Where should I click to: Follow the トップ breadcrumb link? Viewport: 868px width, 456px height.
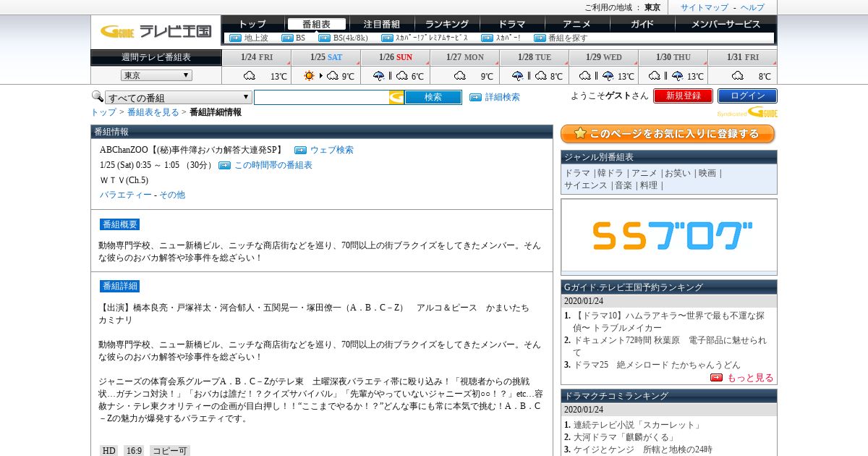(x=103, y=112)
